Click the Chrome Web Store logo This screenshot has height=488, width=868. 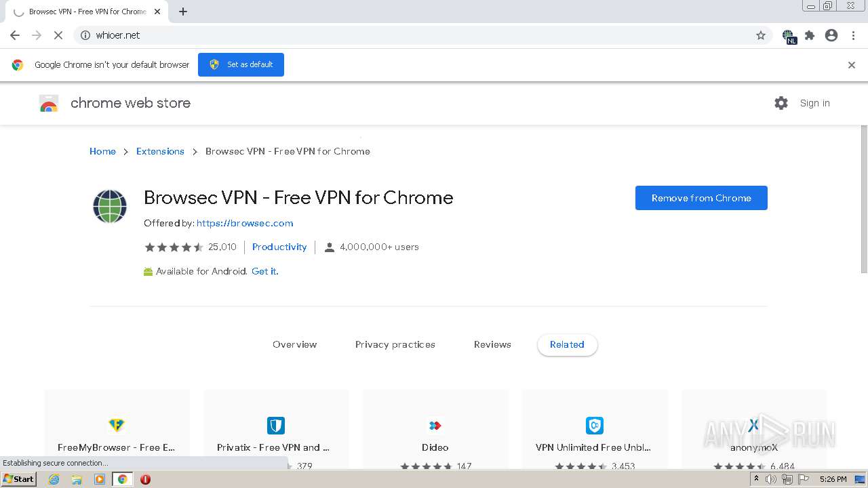pos(49,104)
